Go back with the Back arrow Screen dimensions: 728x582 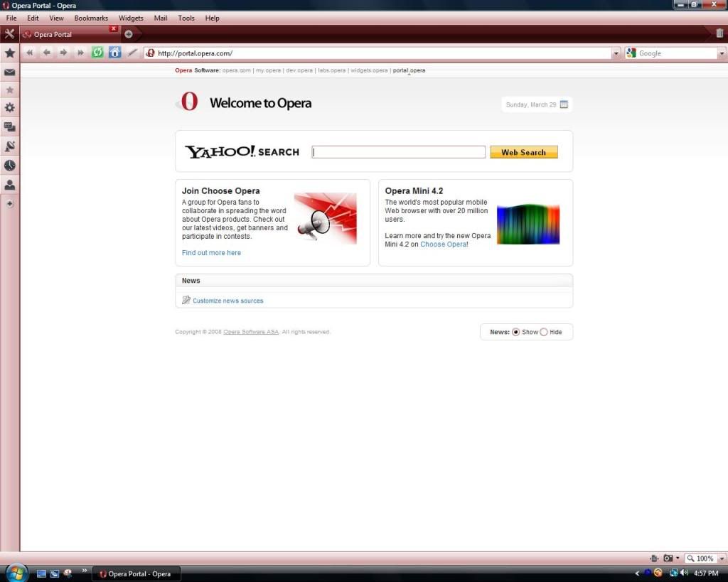(46, 53)
